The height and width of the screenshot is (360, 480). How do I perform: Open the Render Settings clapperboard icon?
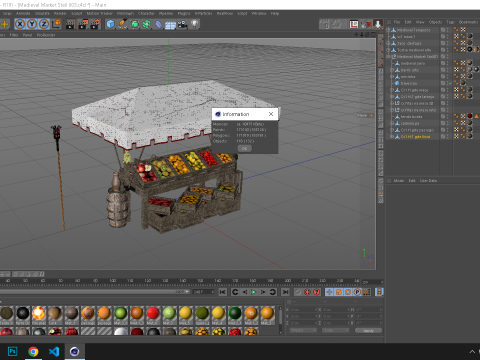(x=95, y=24)
